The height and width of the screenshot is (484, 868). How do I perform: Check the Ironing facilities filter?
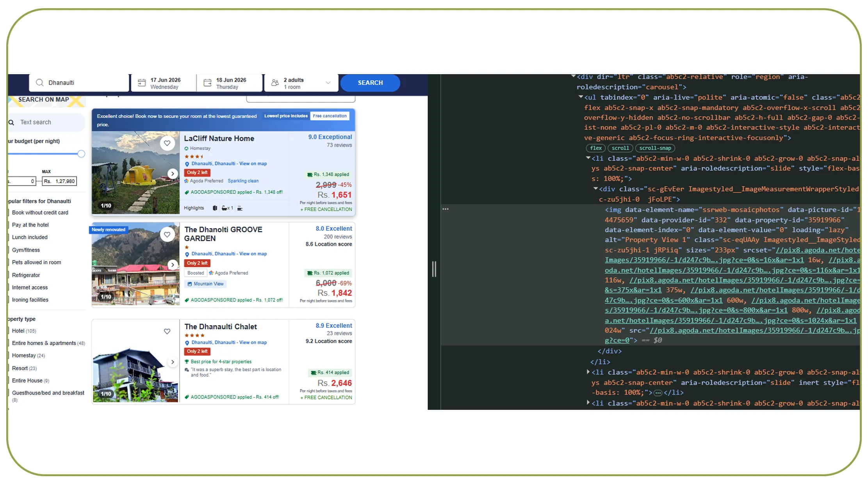tap(9, 300)
